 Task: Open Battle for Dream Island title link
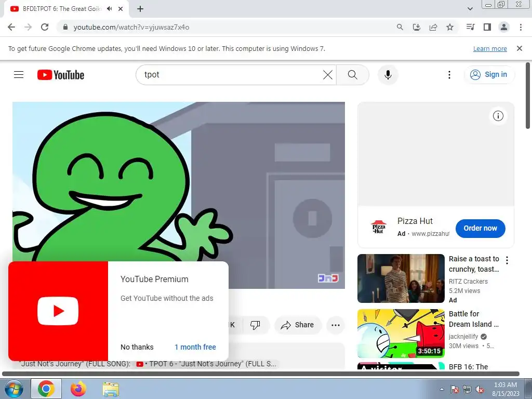click(x=474, y=319)
